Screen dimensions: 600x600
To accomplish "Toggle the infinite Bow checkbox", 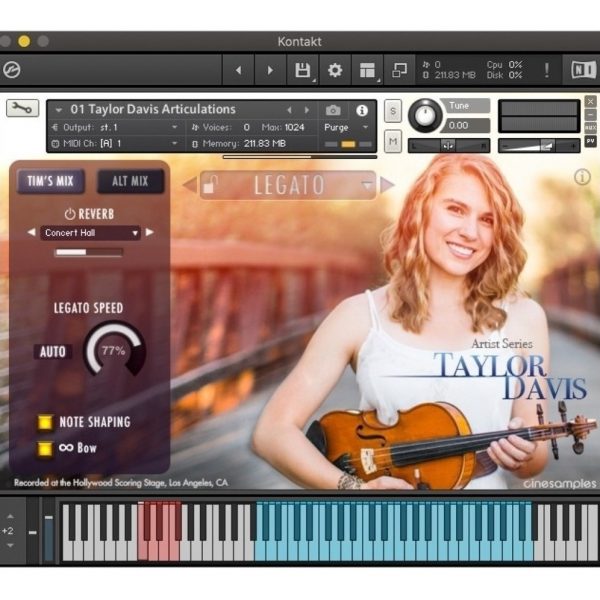I will pyautogui.click(x=45, y=448).
